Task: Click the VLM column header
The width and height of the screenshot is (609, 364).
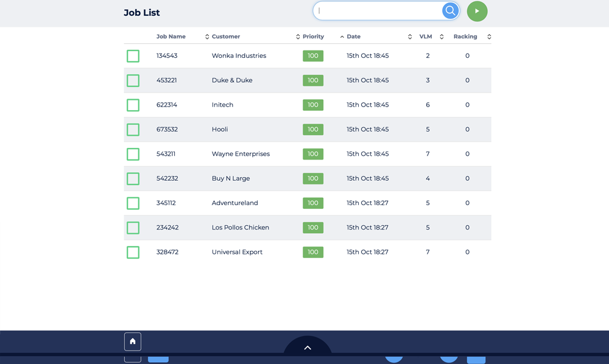Action: click(x=426, y=37)
